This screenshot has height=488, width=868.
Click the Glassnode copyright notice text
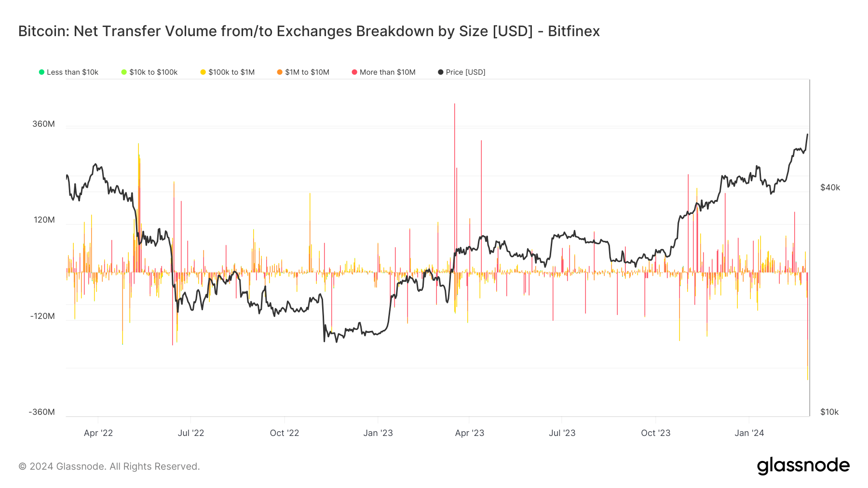[x=109, y=466]
